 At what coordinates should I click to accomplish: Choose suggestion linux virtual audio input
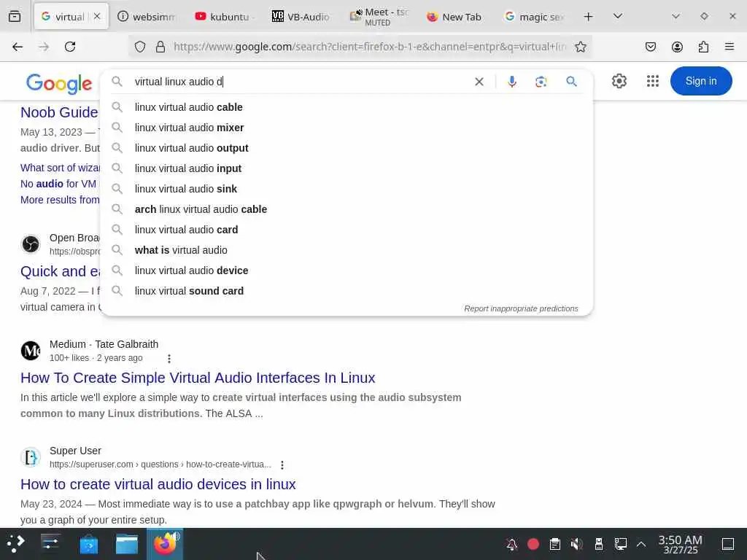pos(347,168)
